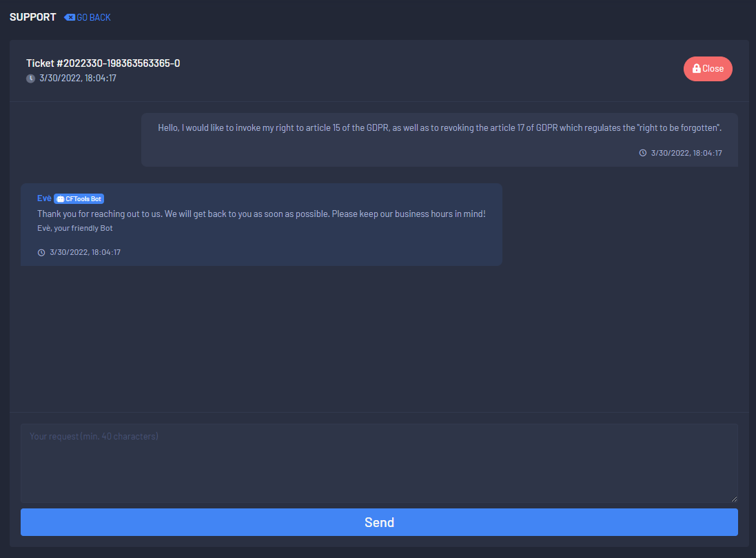This screenshot has width=756, height=558.
Task: Click the Eve sender name
Action: [44, 198]
